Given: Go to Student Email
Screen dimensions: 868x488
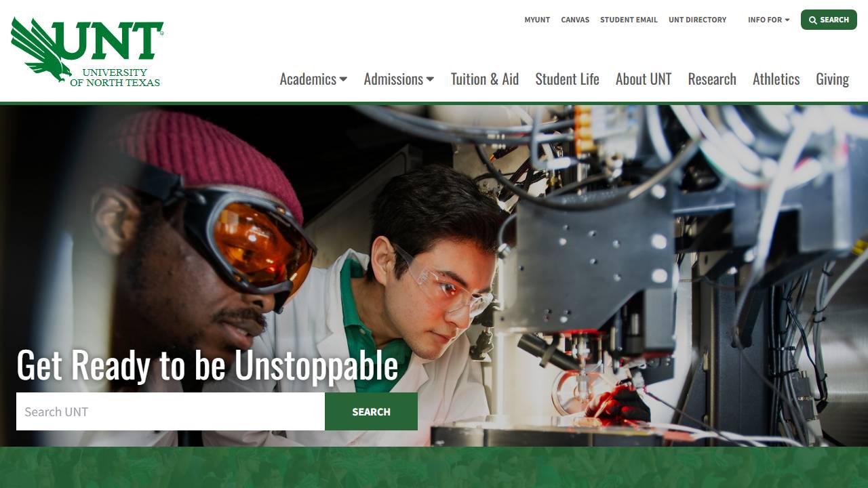Looking at the screenshot, I should coord(629,20).
